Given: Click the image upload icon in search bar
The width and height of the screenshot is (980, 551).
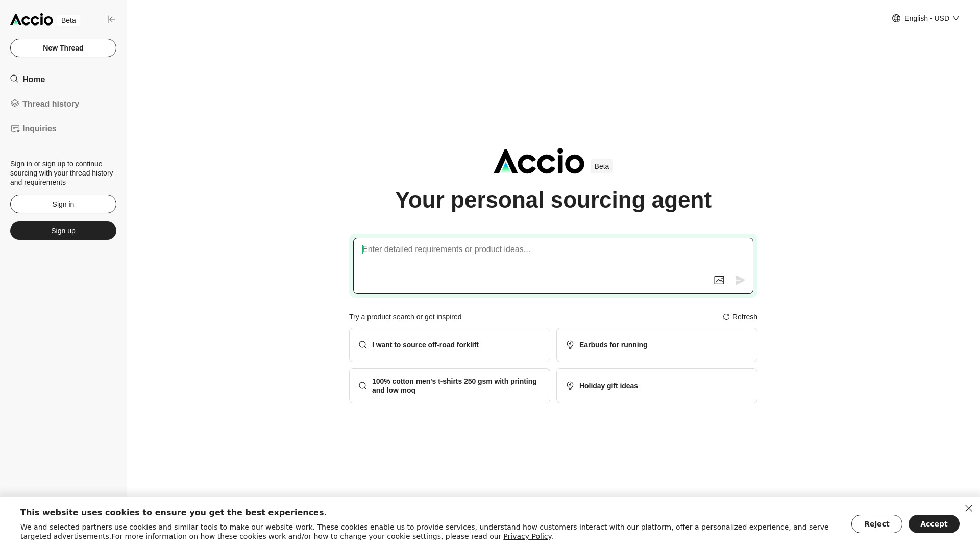Looking at the screenshot, I should pyautogui.click(x=719, y=280).
